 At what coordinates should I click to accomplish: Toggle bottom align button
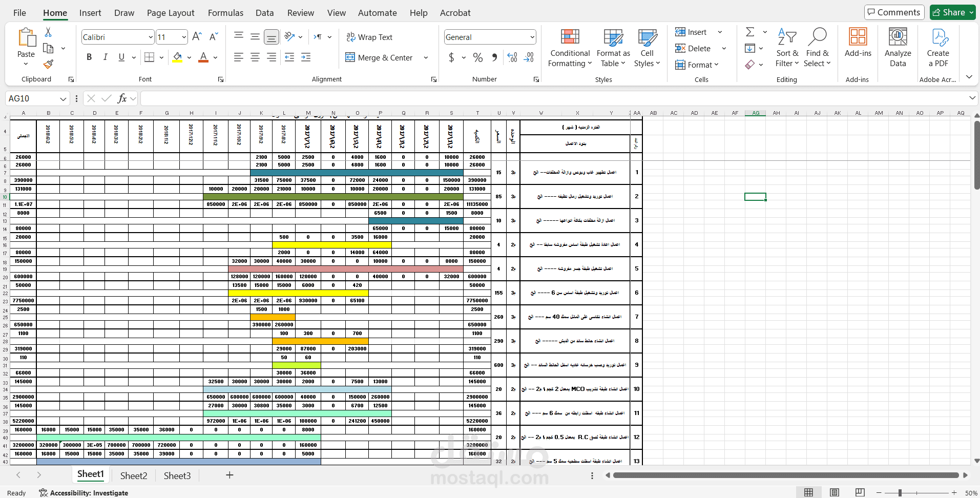click(x=271, y=36)
